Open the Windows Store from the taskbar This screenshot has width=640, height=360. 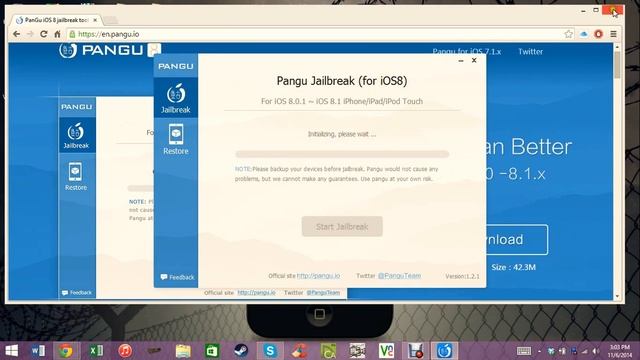212,351
